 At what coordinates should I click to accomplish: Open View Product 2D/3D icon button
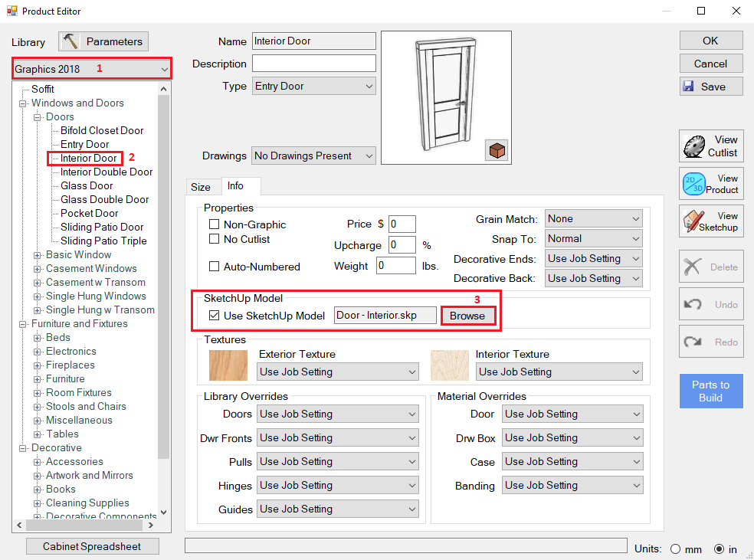point(694,184)
